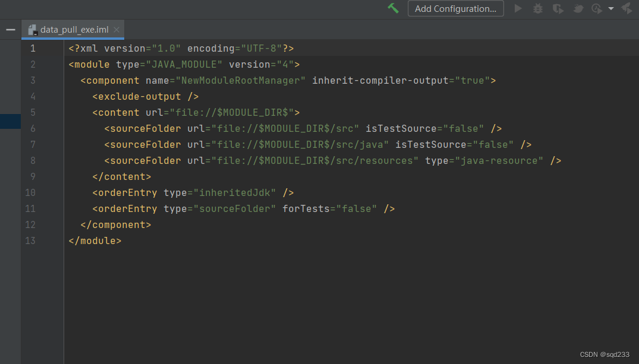Click version="4" on the module line
The image size is (639, 364).
click(261, 64)
